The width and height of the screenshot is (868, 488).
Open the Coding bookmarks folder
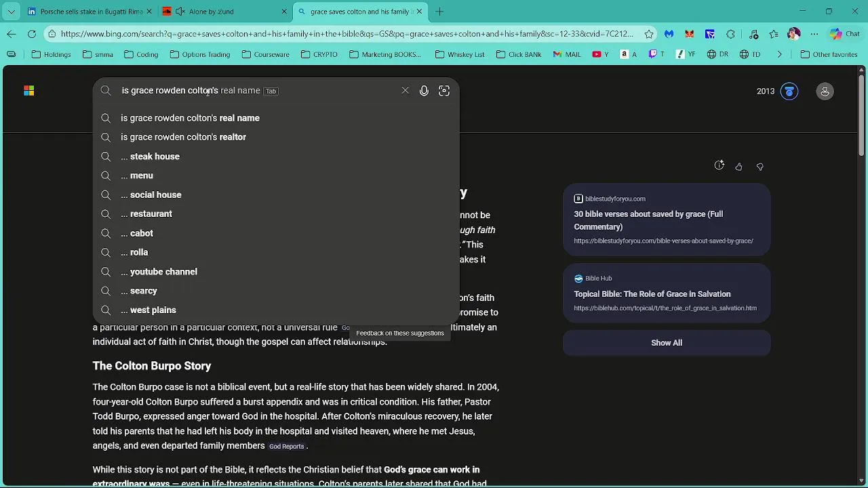[x=140, y=54]
